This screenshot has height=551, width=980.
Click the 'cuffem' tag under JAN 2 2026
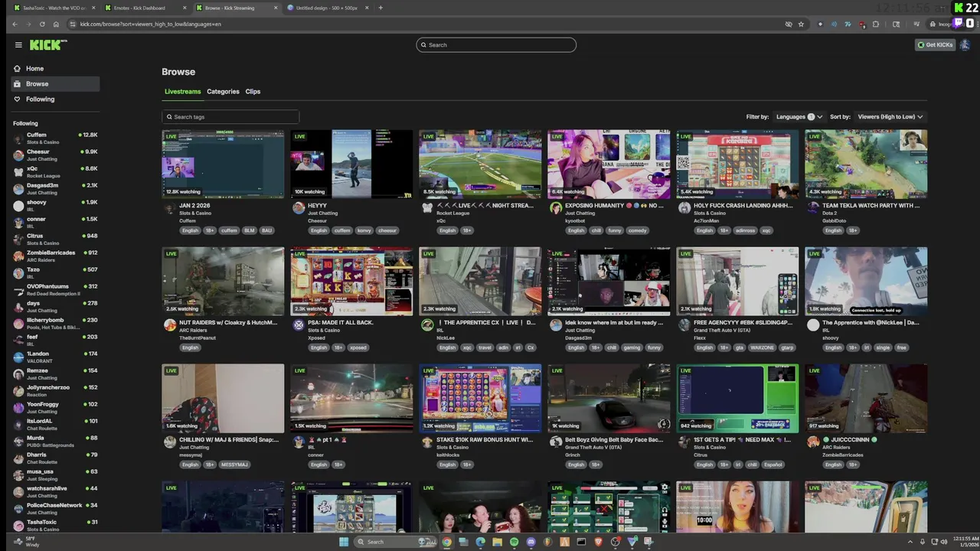coord(229,230)
